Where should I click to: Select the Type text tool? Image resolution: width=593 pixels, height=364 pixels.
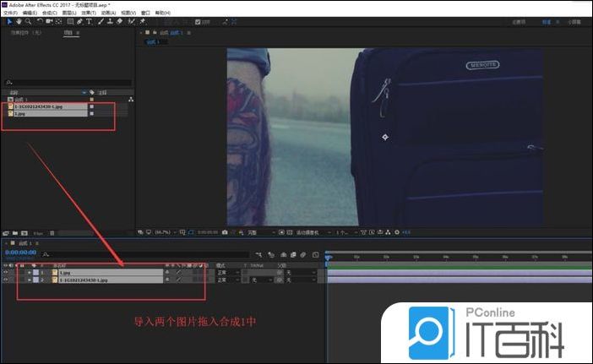[x=89, y=21]
